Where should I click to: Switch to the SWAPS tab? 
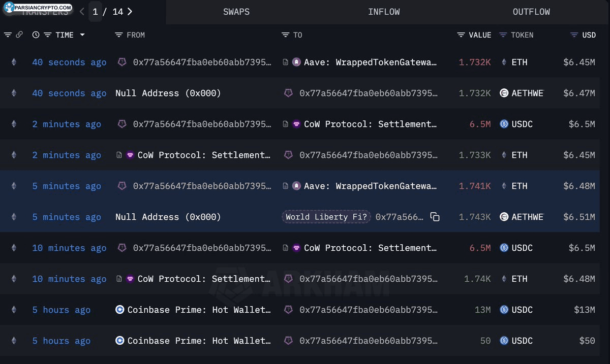tap(236, 12)
